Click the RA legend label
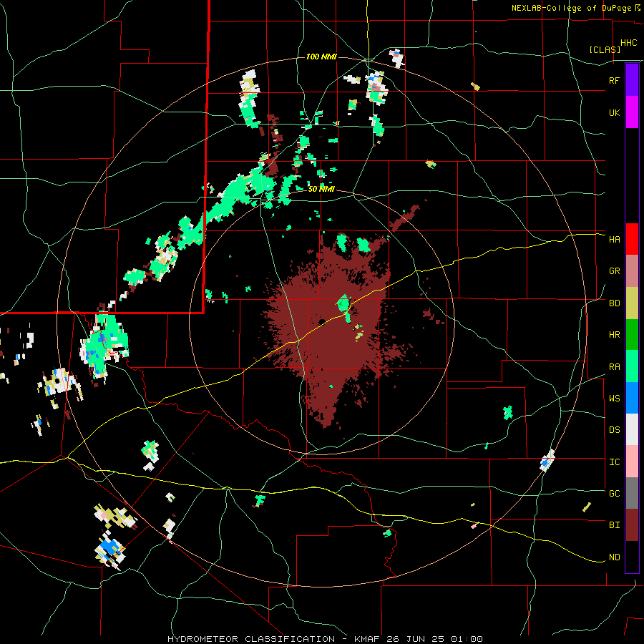The width and height of the screenshot is (644, 644). (x=614, y=367)
